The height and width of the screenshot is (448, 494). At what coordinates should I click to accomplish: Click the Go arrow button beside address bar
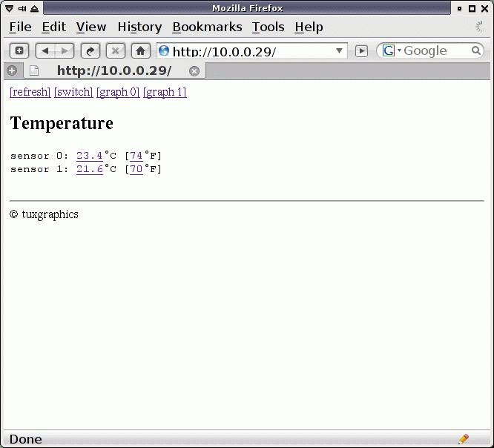click(x=361, y=50)
